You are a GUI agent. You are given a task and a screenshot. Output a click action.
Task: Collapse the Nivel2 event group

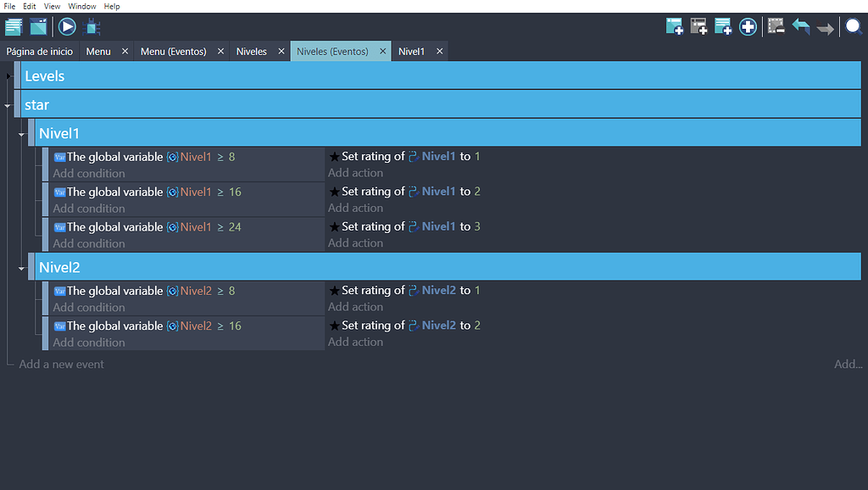pos(22,268)
